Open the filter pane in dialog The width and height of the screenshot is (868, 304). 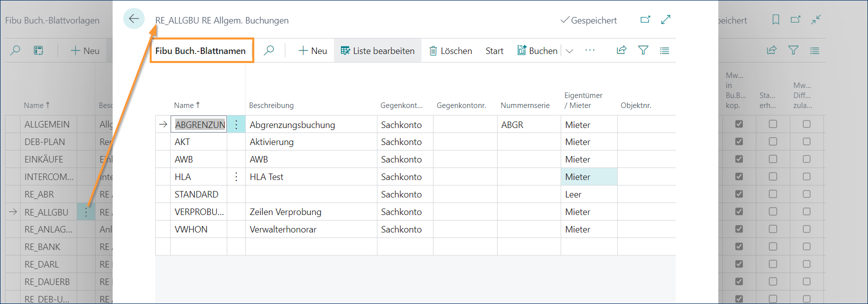pos(643,50)
